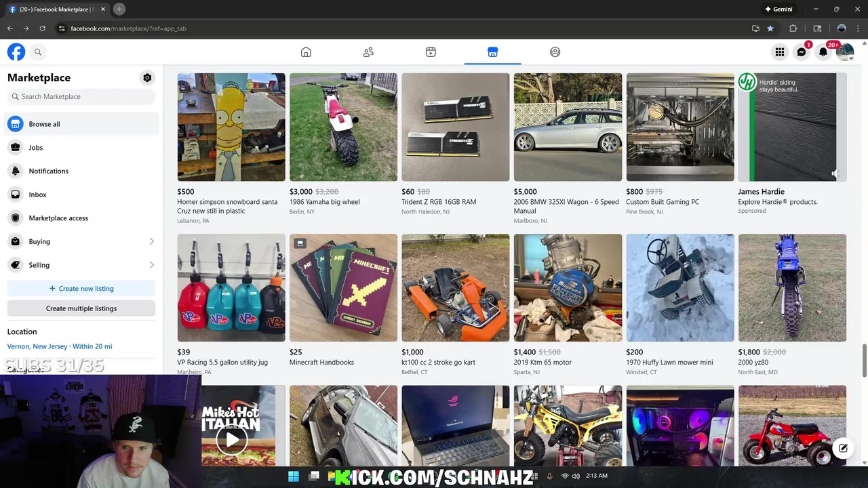
Task: Open 2006 BMW 325XI Wagon photo
Action: (x=568, y=127)
